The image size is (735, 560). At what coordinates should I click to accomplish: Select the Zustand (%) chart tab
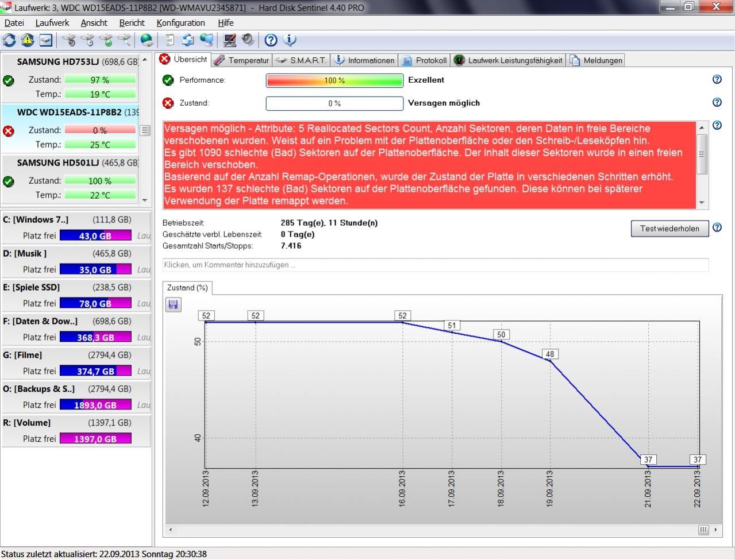(187, 288)
